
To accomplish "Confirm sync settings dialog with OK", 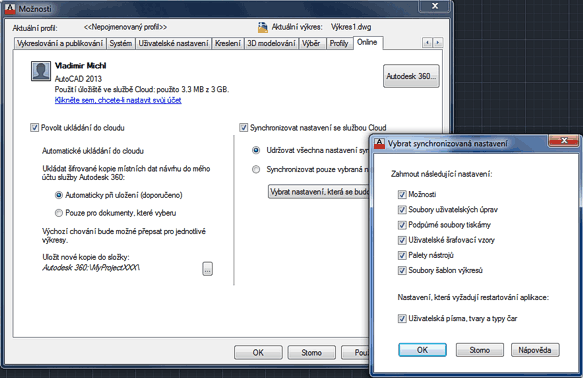I will [422, 350].
